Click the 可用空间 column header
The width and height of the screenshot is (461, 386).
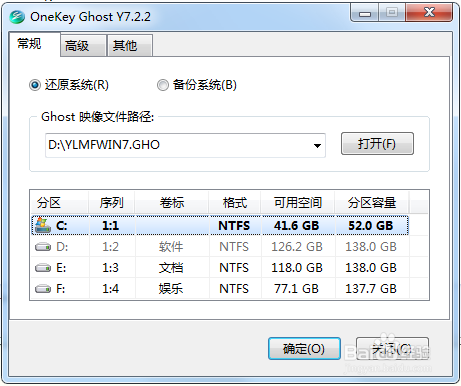click(x=298, y=202)
